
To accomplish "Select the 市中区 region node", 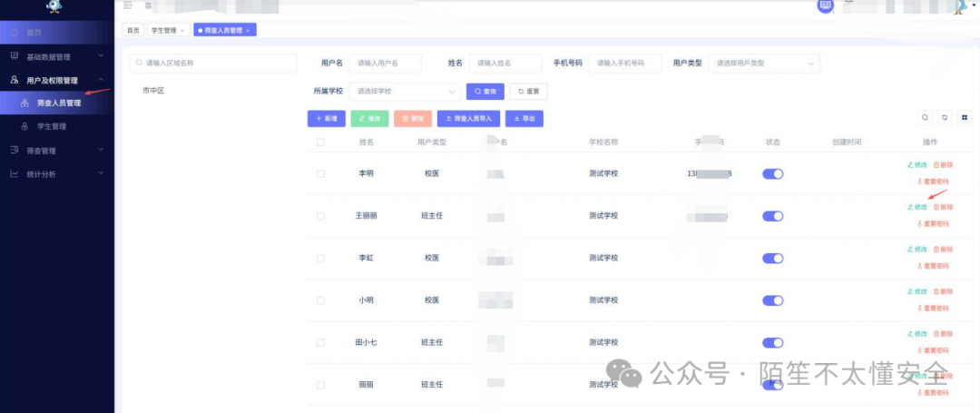I will pos(153,91).
